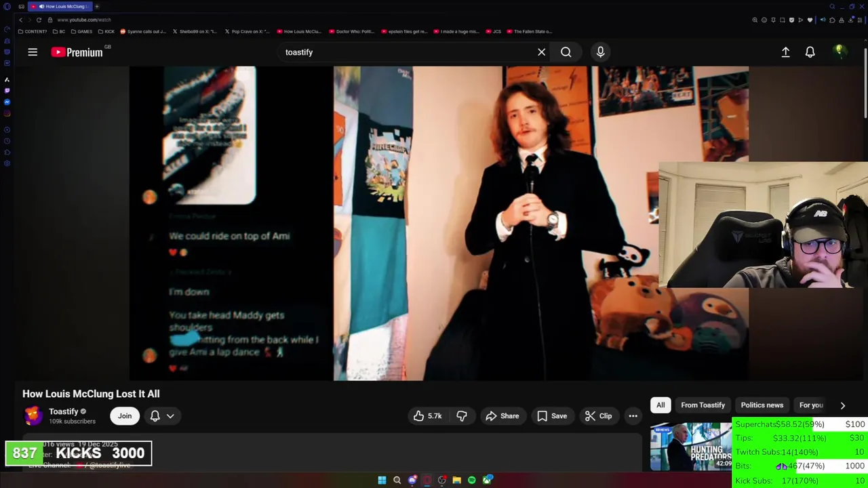Open the GAMES bookmarks folder
Viewport: 868px width, 488px height.
coord(81,31)
